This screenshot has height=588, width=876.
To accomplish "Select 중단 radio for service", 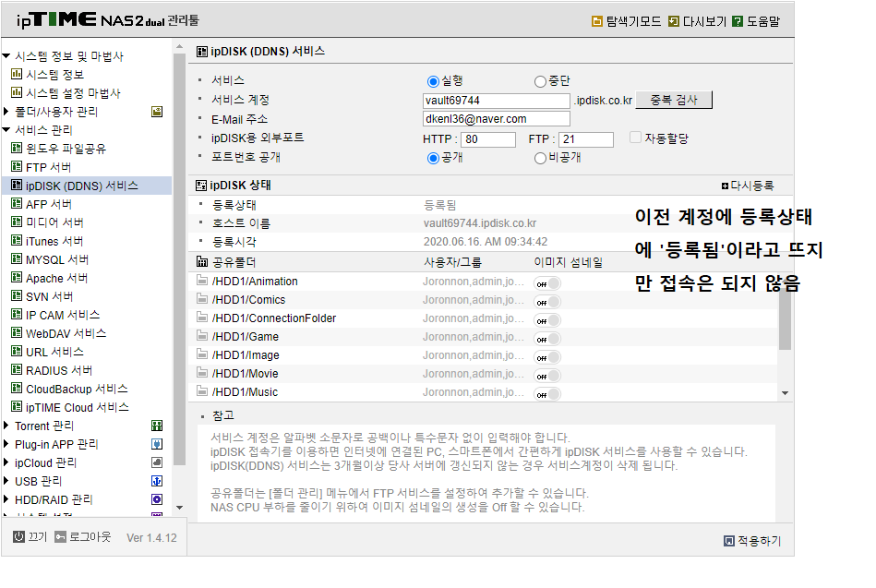I will coord(540,81).
